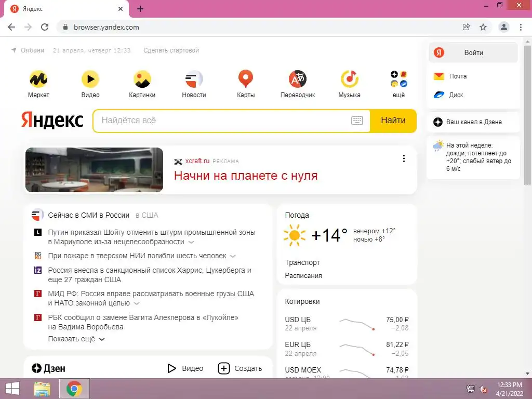Click the xcraft ad thumbnail image
Viewport: 532px width, 399px height.
click(95, 170)
